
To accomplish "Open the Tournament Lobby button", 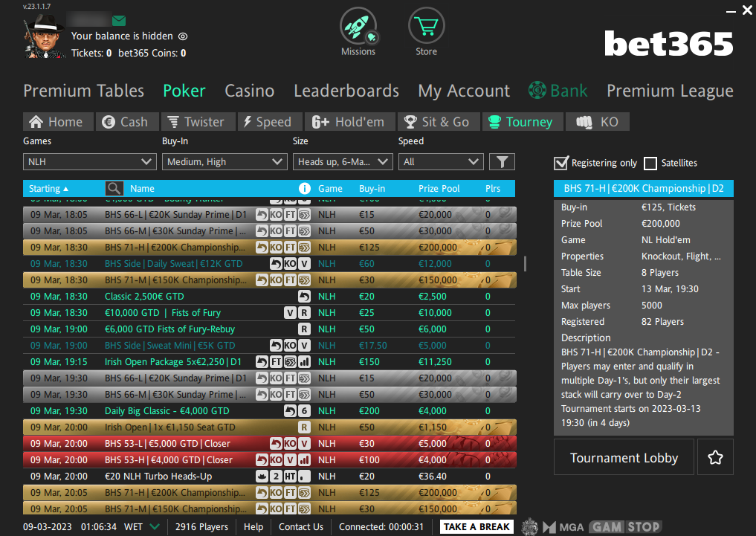I will pos(624,457).
